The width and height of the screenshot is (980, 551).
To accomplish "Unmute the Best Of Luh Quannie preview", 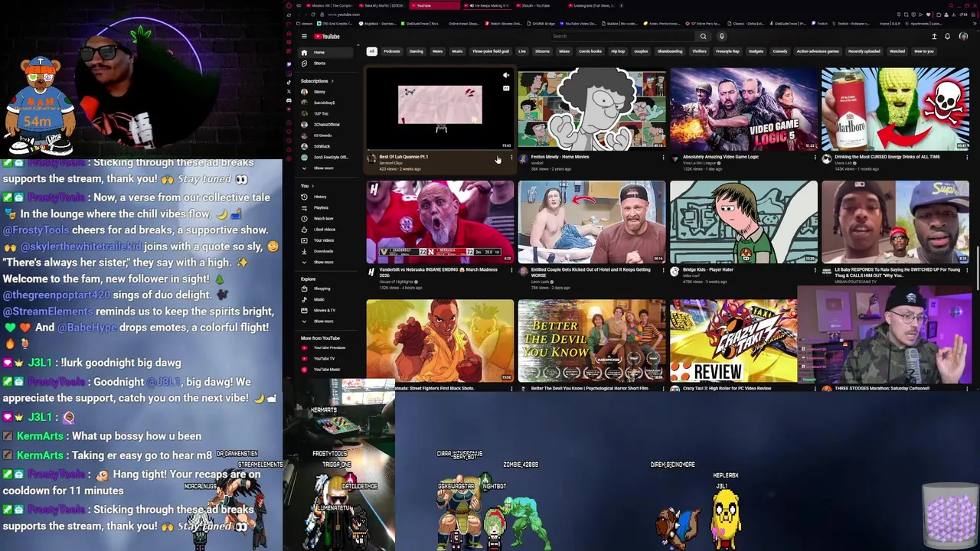I will 505,75.
